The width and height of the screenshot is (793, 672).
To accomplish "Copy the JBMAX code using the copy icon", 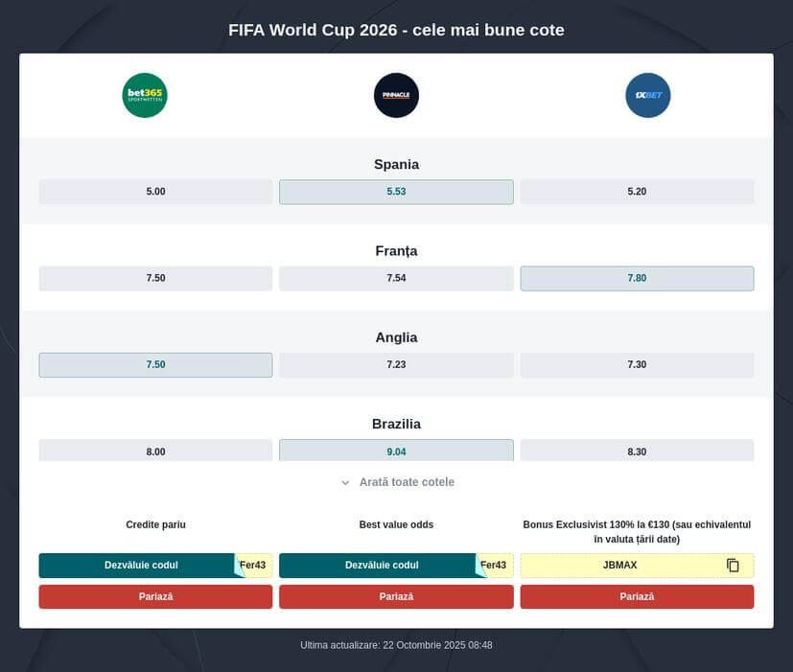I will tap(733, 566).
